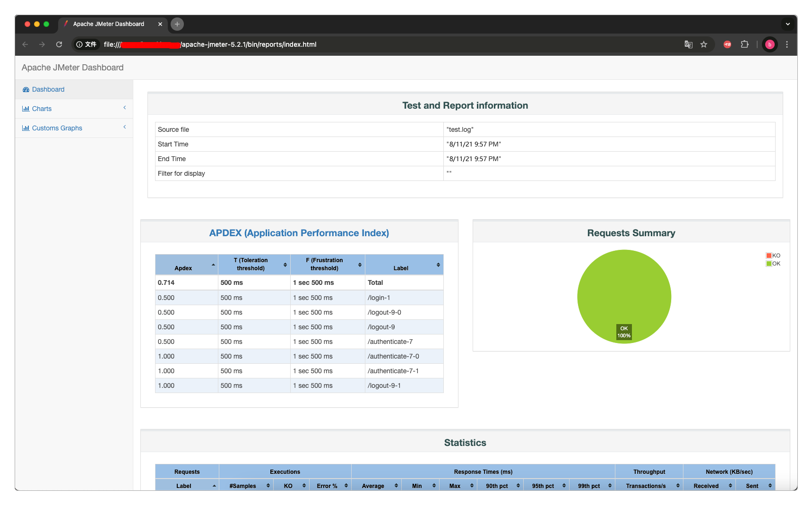Click the Filter for display row label
This screenshot has height=505, width=812.
181,173
